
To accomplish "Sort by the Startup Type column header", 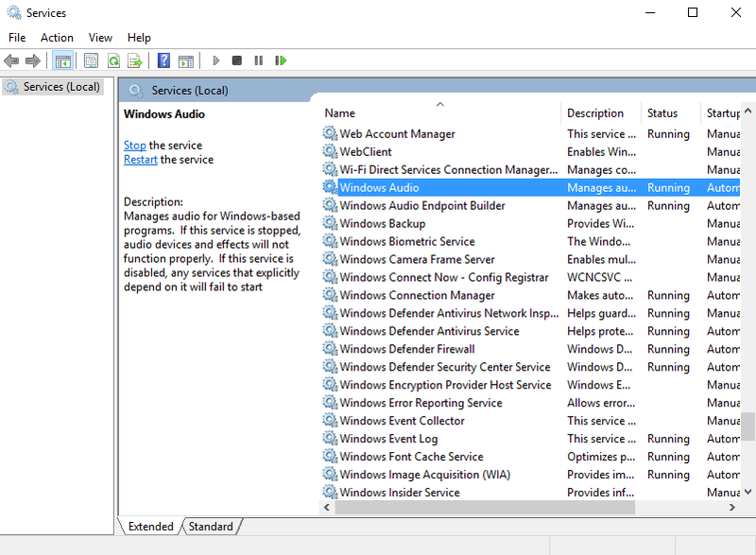I will click(721, 113).
